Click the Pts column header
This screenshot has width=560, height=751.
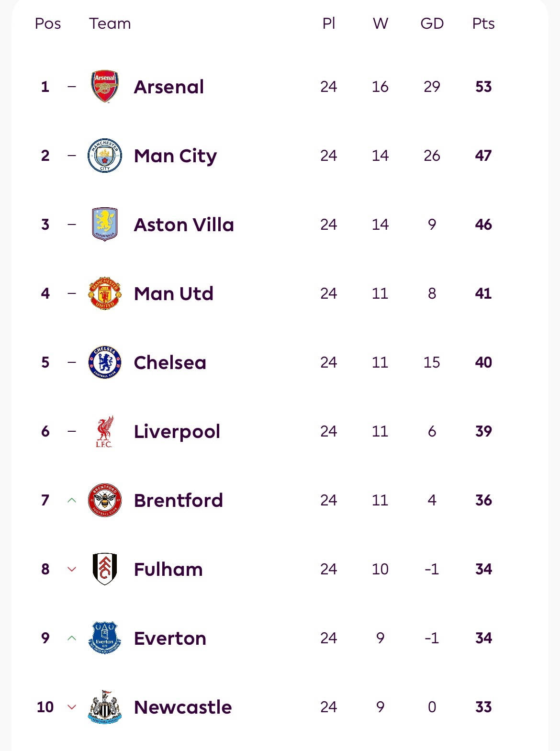pos(483,23)
